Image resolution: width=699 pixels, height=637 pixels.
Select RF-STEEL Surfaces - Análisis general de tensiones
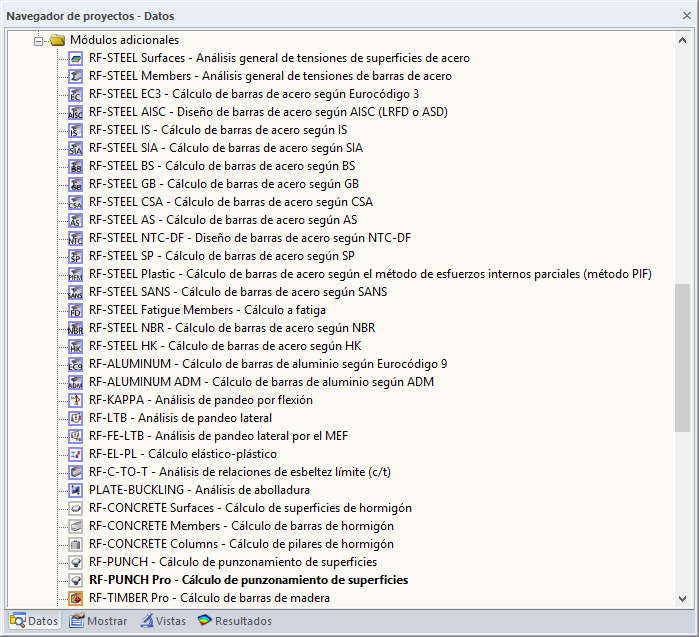click(x=279, y=58)
